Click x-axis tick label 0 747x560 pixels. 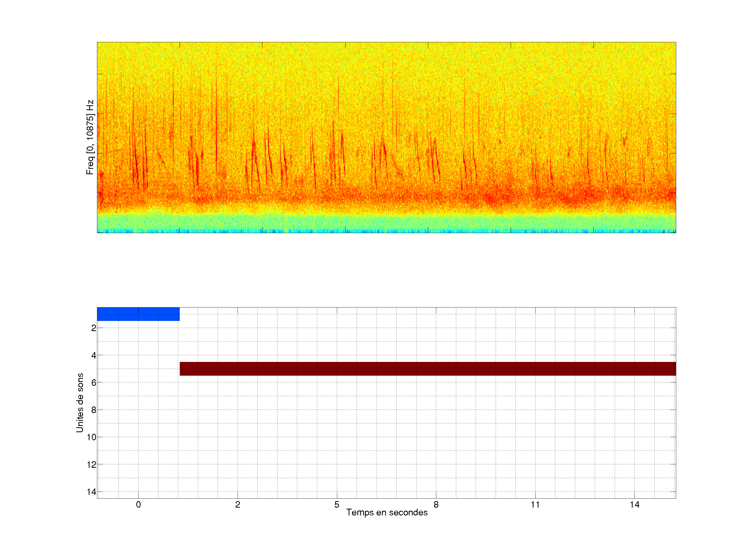click(139, 505)
